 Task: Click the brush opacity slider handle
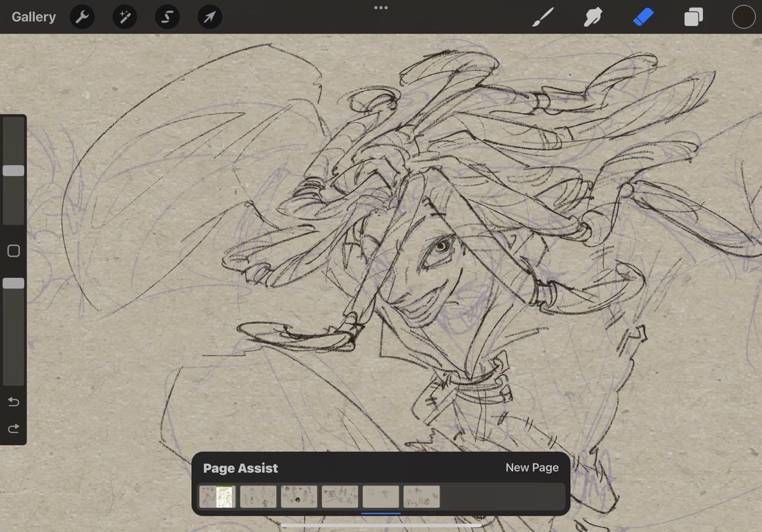(13, 283)
